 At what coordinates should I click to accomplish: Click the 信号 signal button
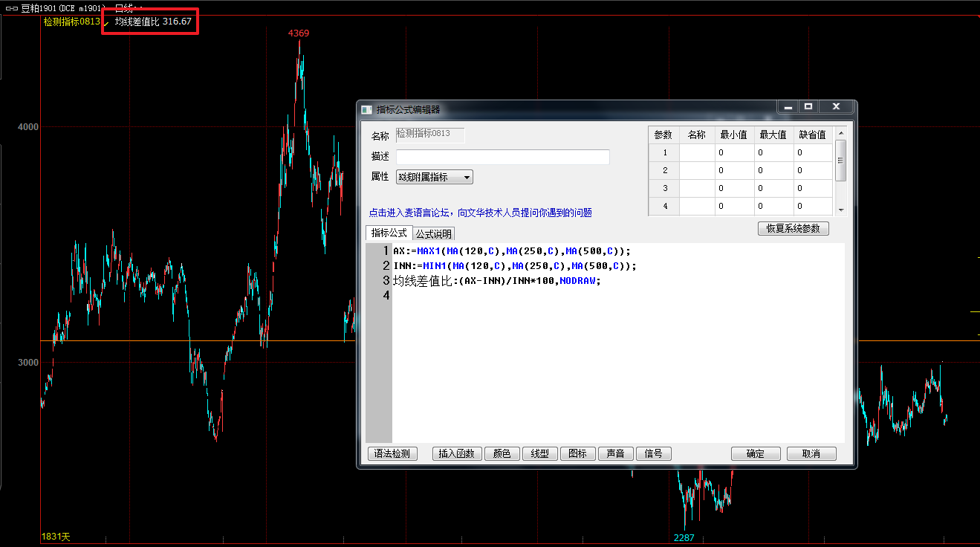653,454
